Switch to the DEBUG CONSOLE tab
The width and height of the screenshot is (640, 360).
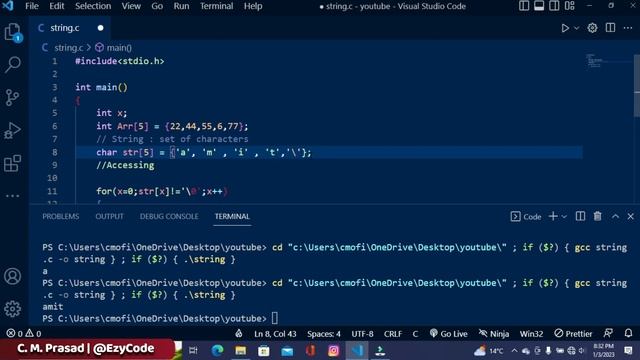169,216
